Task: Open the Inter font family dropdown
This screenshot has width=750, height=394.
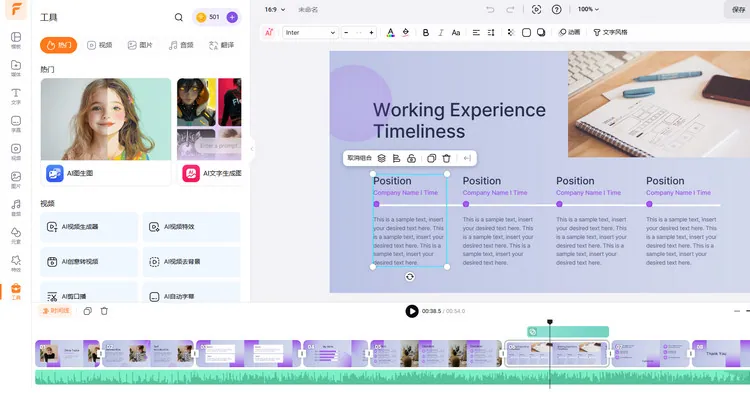Action: tap(310, 33)
